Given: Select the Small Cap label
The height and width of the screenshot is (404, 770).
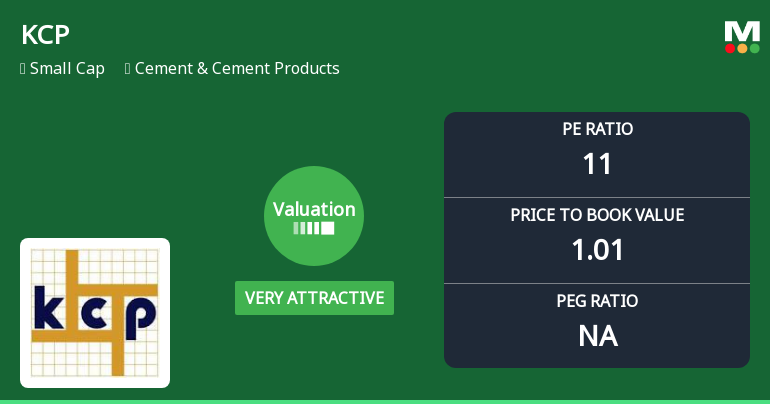Looking at the screenshot, I should click(67, 69).
